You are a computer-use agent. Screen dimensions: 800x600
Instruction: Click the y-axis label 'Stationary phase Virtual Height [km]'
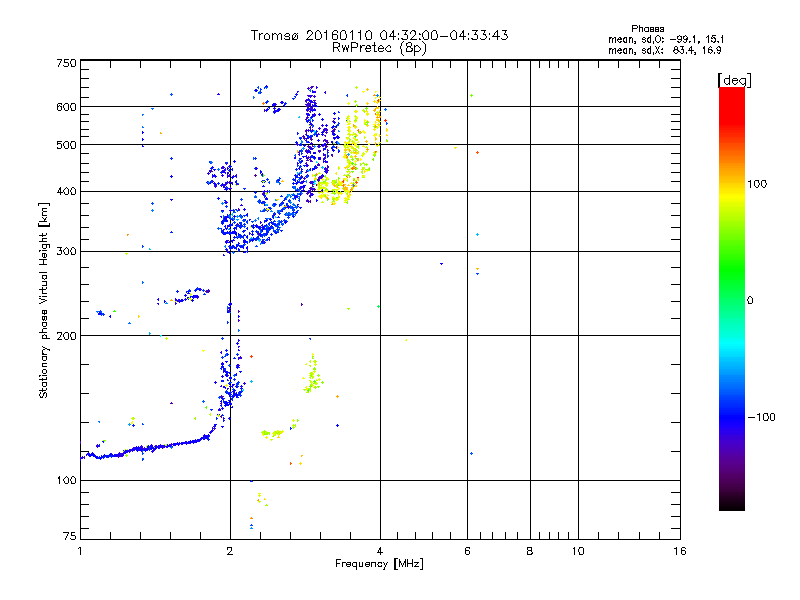coord(43,300)
